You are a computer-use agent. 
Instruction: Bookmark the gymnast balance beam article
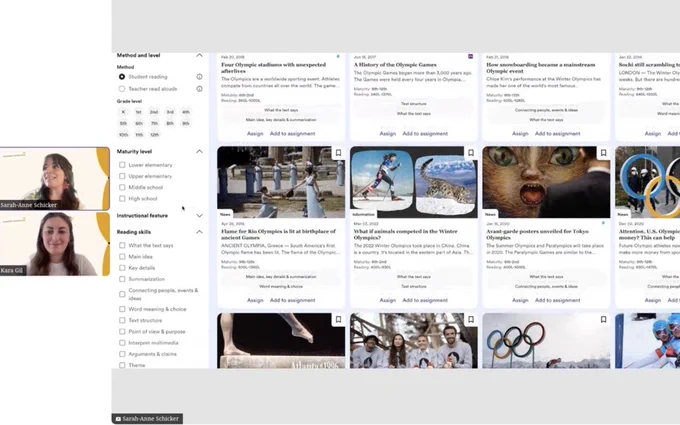338,320
